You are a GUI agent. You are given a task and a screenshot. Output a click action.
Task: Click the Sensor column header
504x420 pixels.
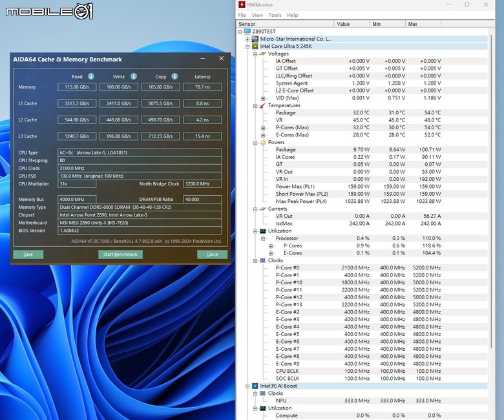click(x=285, y=24)
